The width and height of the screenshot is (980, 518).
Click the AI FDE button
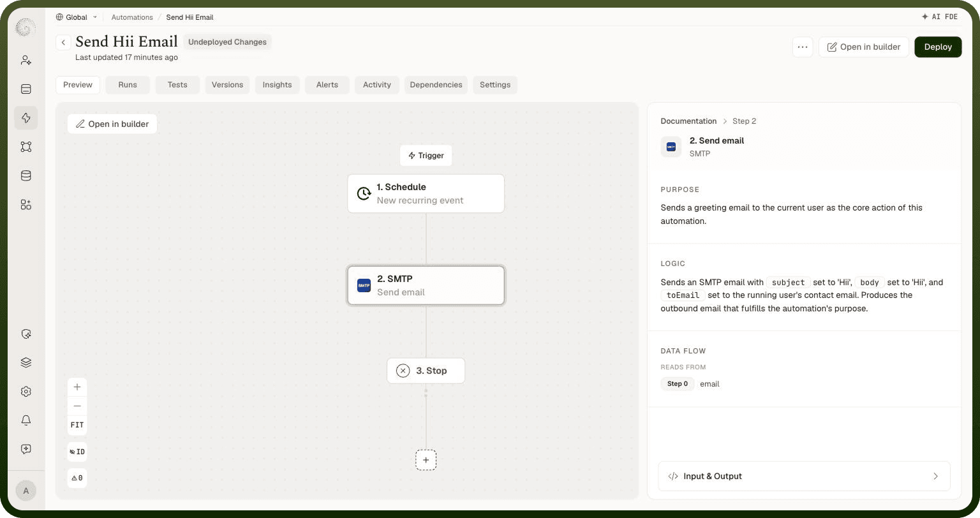940,17
